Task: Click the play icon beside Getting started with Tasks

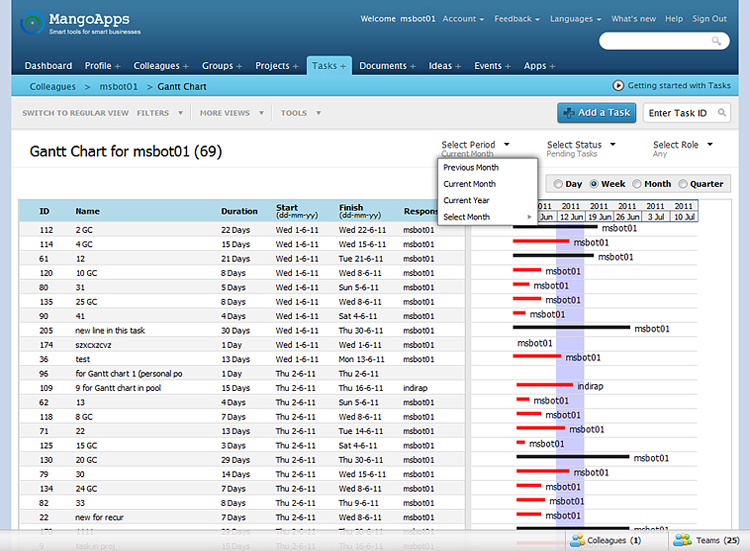Action: 618,86
